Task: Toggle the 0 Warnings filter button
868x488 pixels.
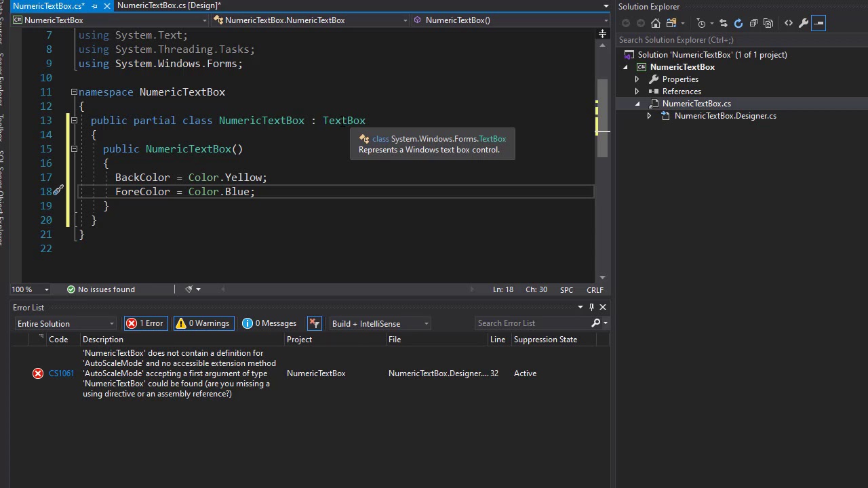Action: coord(204,323)
